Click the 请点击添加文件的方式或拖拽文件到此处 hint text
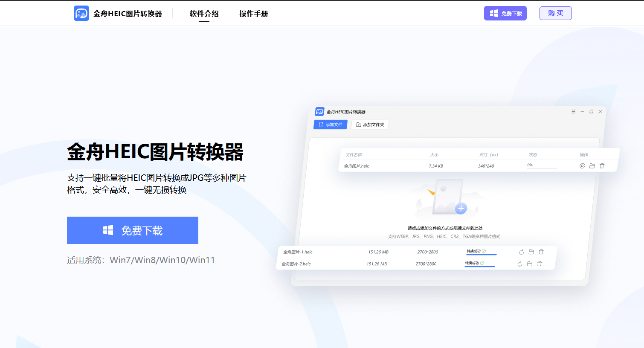 point(445,228)
